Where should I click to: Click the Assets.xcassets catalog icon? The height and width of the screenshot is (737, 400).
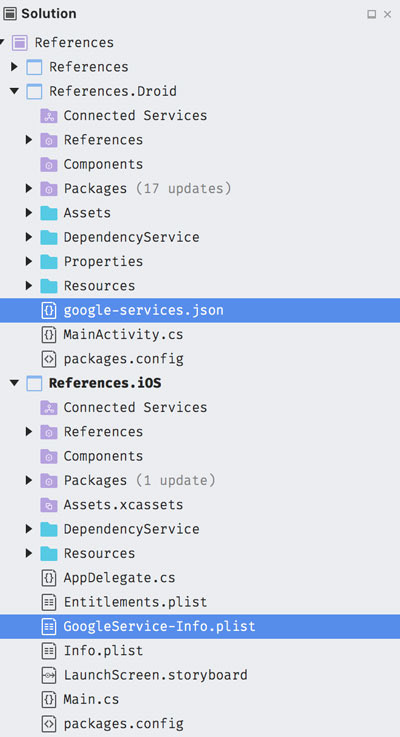[48, 505]
